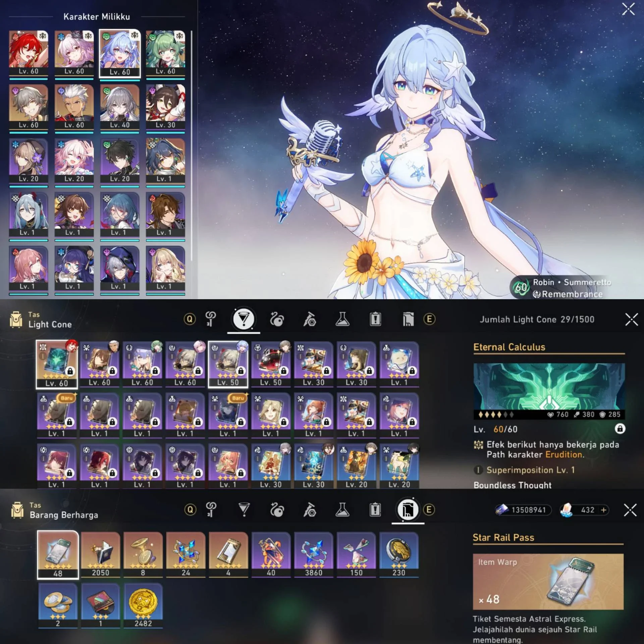
Task: Open Light Cone funnel icon in Barang Berharga bag
Action: (244, 510)
